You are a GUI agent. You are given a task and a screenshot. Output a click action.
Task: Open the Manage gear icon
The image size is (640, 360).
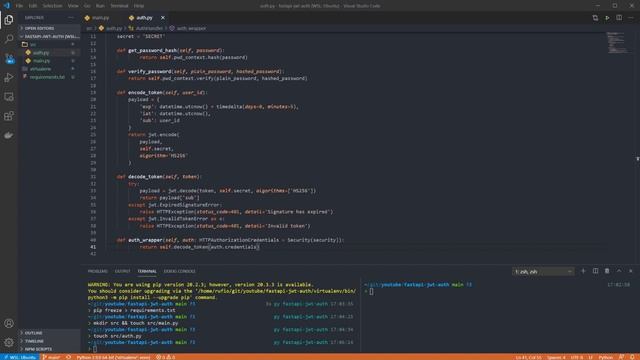[9, 342]
